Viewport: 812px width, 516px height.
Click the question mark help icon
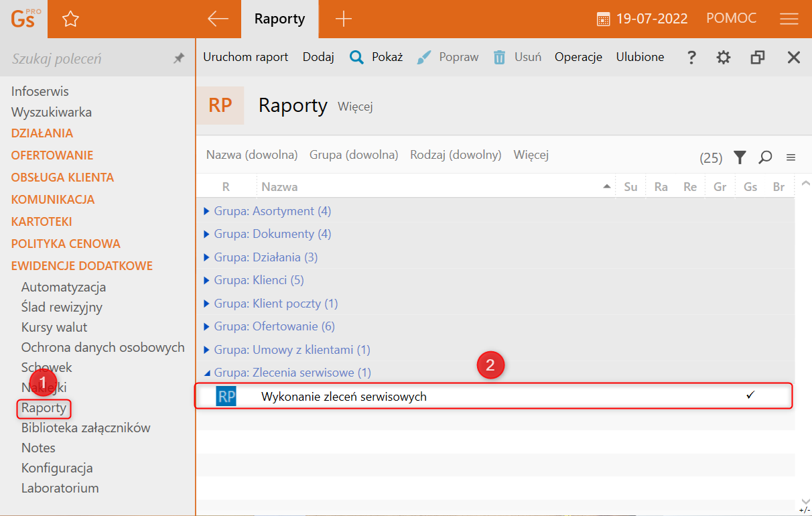click(x=691, y=58)
